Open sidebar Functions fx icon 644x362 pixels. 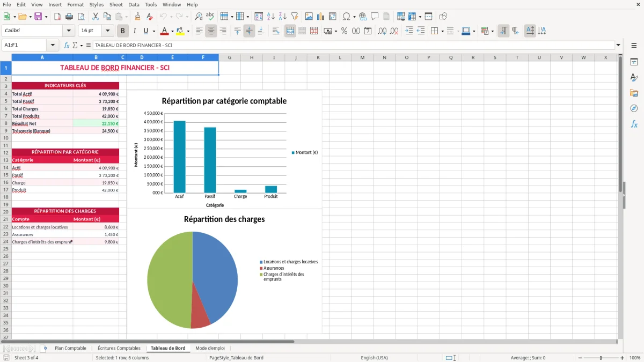coord(634,124)
